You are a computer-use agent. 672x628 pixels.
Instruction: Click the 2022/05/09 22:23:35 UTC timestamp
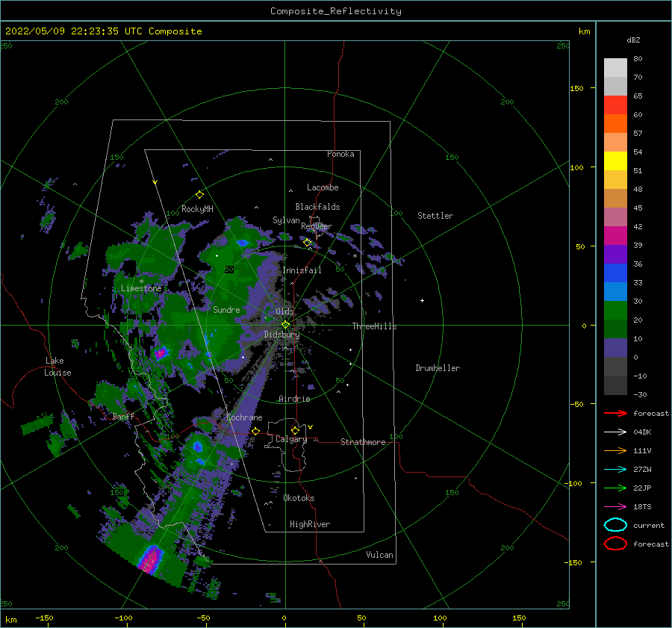[103, 31]
